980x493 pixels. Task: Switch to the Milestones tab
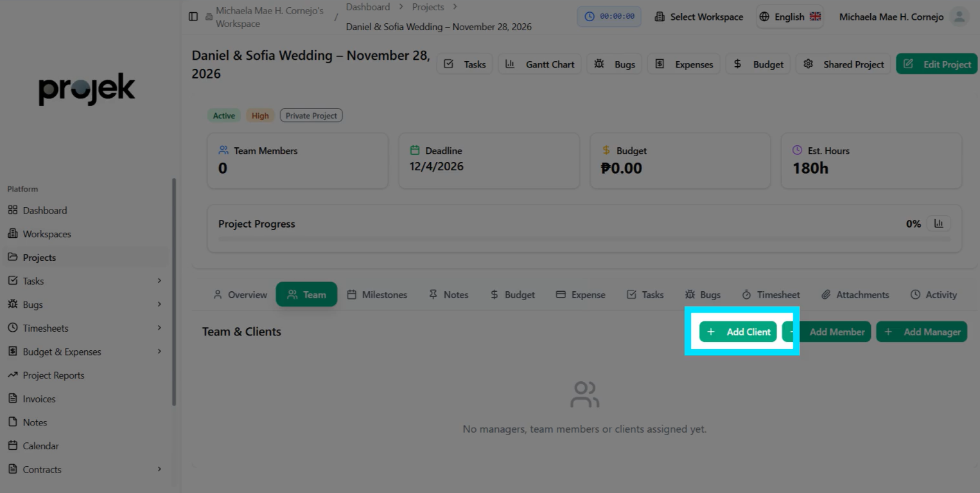[x=377, y=294]
